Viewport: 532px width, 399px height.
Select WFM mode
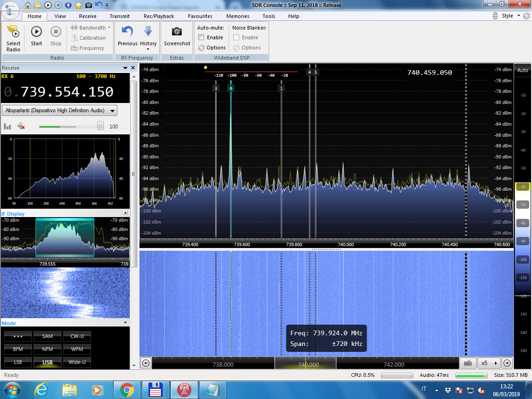pyautogui.click(x=77, y=349)
